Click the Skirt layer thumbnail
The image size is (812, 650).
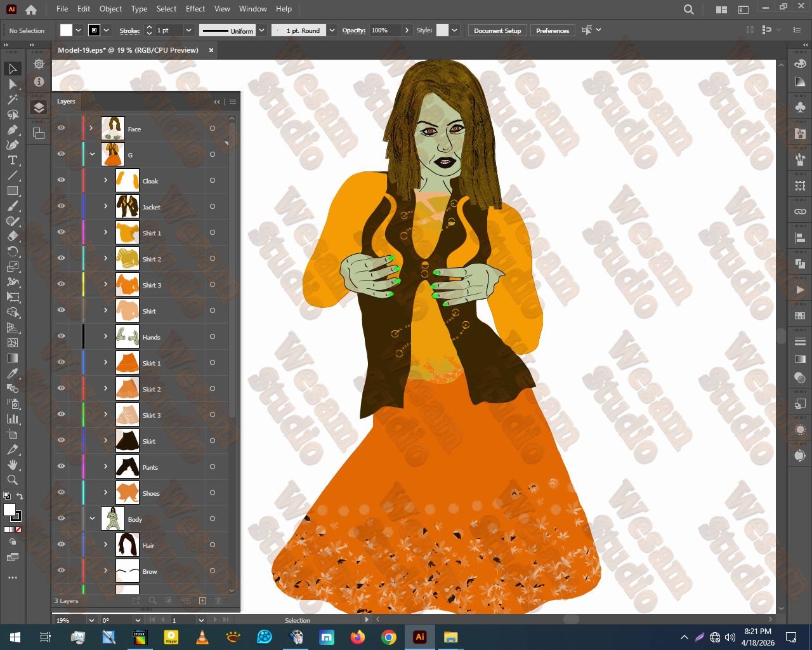(128, 441)
